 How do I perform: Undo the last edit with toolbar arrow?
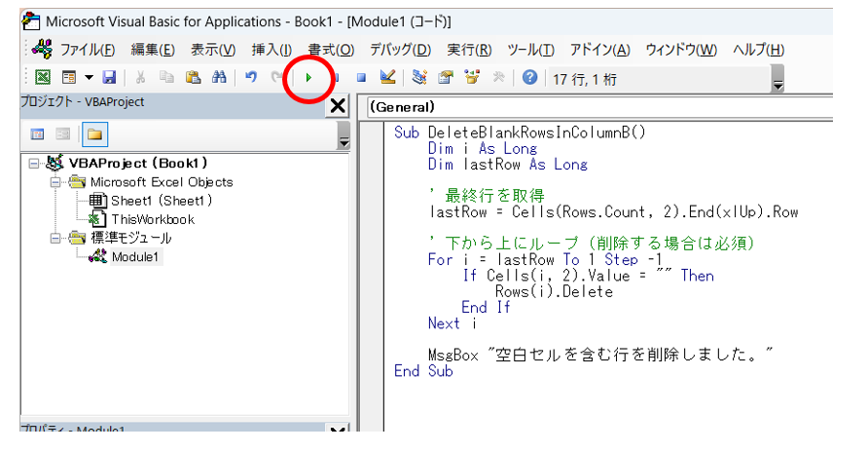click(x=251, y=78)
